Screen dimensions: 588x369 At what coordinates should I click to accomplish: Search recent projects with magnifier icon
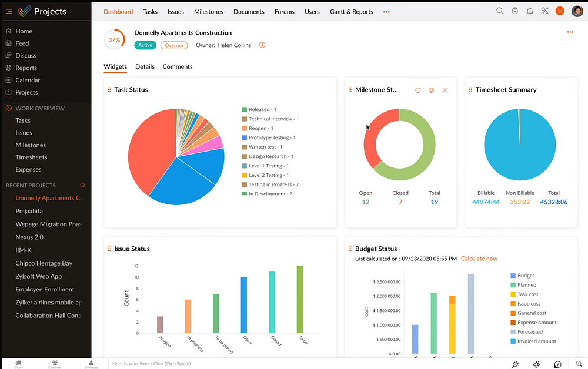pos(83,186)
